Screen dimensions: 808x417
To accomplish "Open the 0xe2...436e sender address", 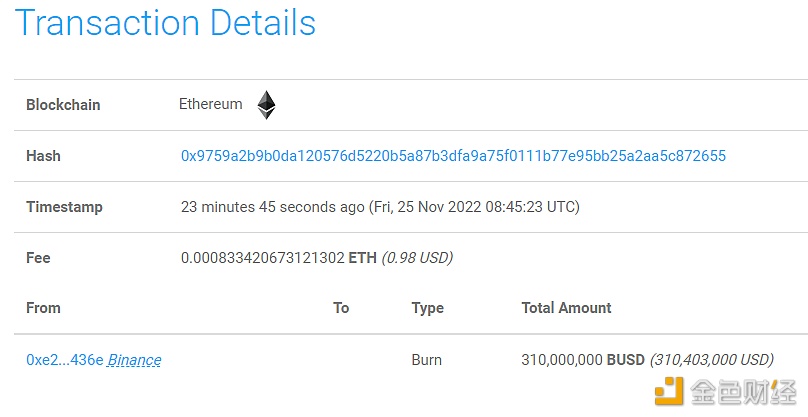I will tap(64, 360).
